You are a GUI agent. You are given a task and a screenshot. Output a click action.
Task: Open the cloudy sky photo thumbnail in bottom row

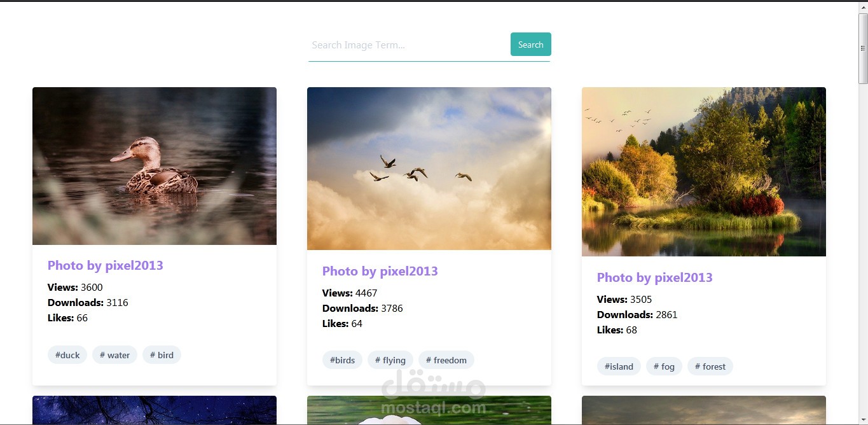[704, 410]
